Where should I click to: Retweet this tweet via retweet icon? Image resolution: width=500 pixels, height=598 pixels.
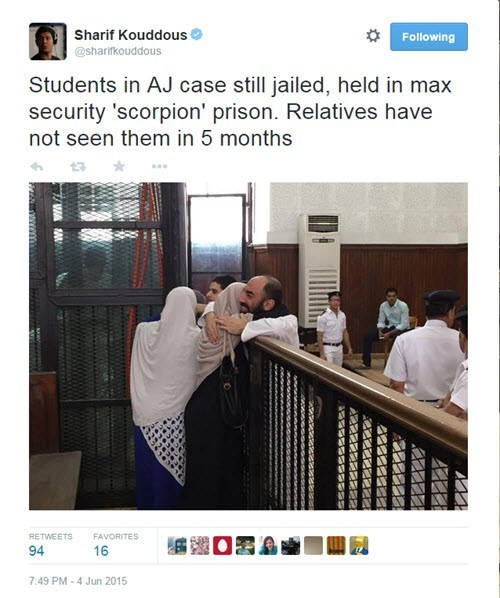click(78, 167)
